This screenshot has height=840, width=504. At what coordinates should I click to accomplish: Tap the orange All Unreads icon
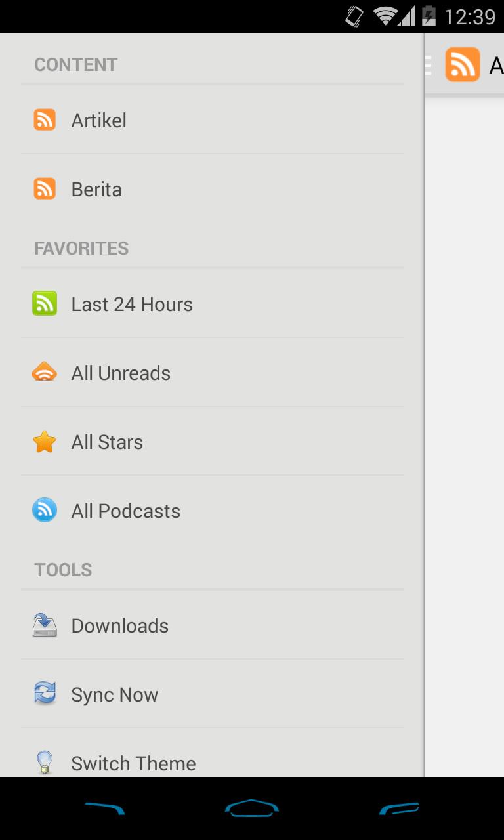coord(45,373)
